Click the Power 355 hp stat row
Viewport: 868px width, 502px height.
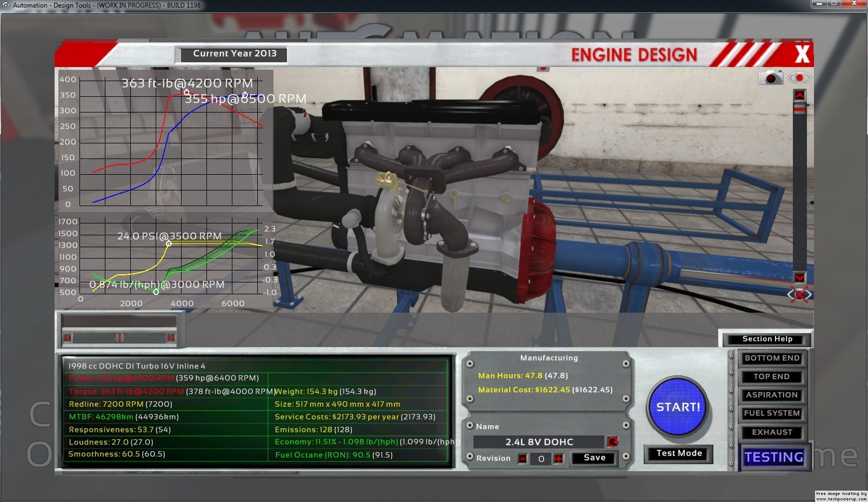[164, 378]
